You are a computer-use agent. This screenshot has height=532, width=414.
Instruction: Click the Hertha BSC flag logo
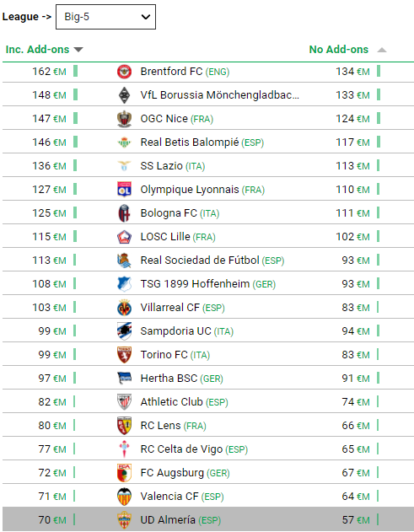pos(124,379)
